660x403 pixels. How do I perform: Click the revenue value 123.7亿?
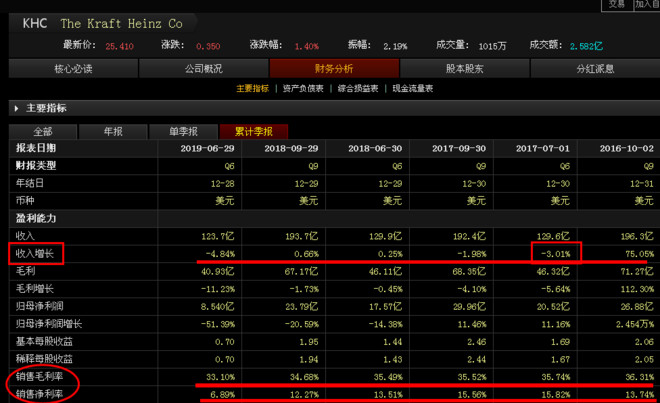pos(218,236)
